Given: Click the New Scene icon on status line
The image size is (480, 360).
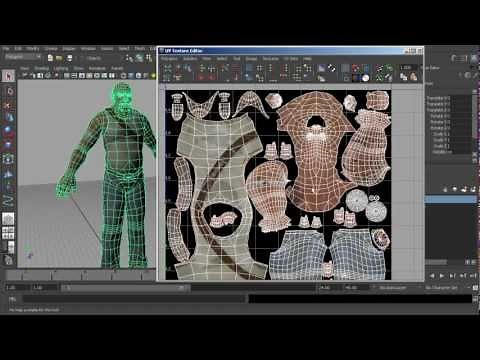Looking at the screenshot, I should point(50,58).
